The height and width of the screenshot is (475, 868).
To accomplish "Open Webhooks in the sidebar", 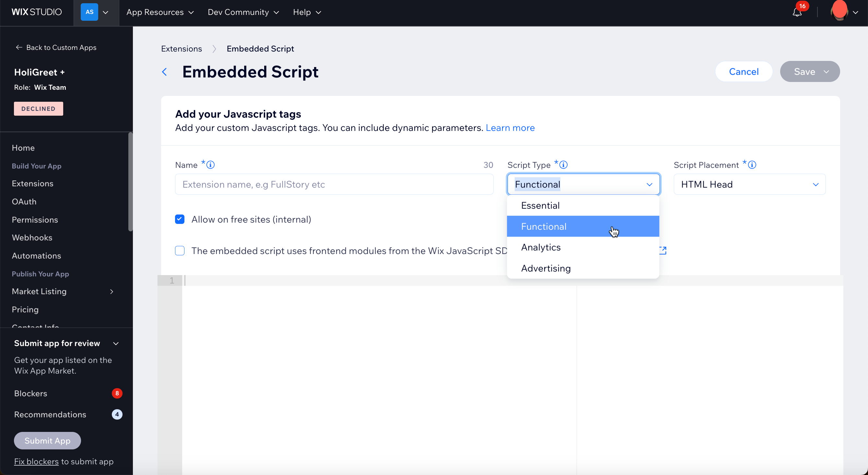I will coord(32,237).
